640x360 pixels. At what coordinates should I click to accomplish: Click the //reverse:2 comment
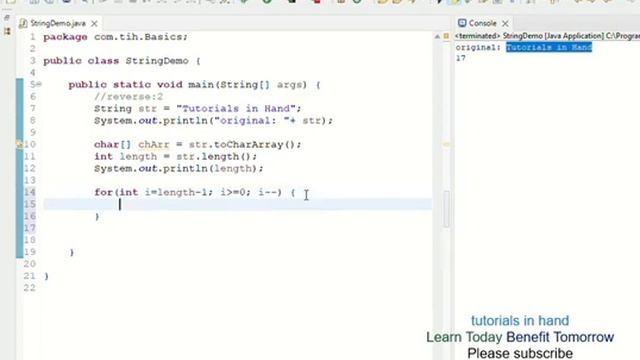[x=128, y=97]
